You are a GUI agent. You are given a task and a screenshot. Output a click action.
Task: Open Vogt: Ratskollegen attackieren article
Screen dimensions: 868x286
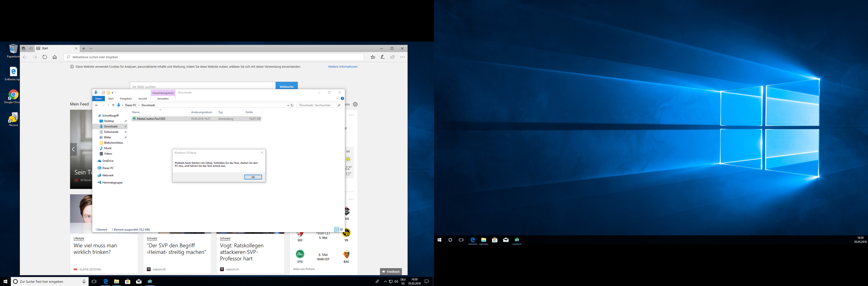pyautogui.click(x=242, y=252)
